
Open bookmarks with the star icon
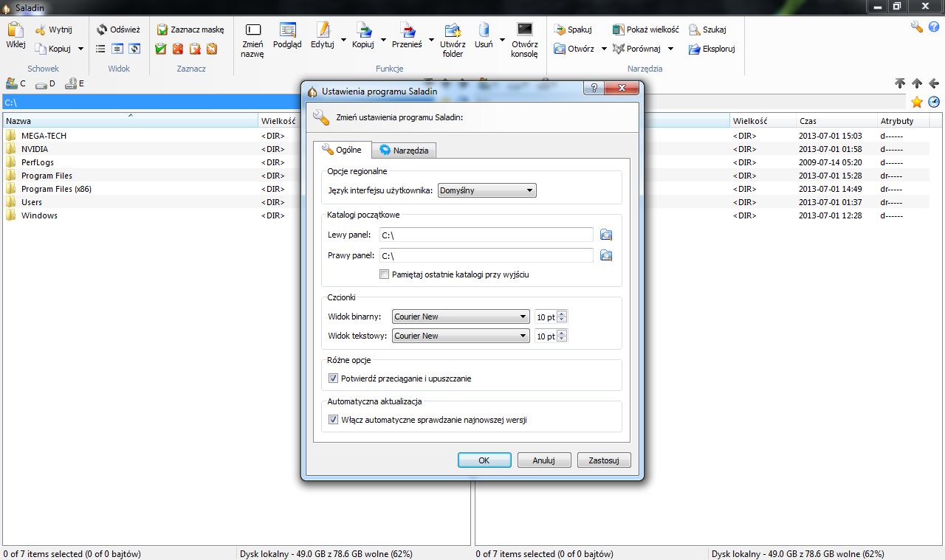coord(917,102)
